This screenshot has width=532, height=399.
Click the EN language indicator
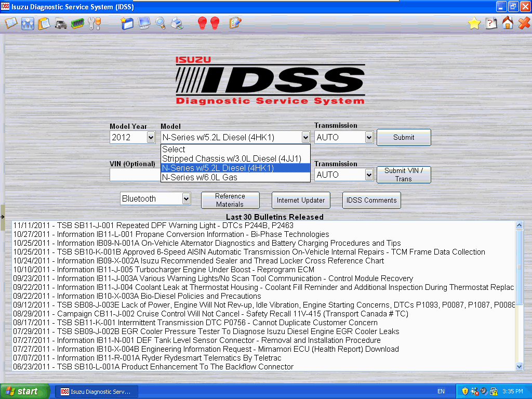click(x=441, y=391)
